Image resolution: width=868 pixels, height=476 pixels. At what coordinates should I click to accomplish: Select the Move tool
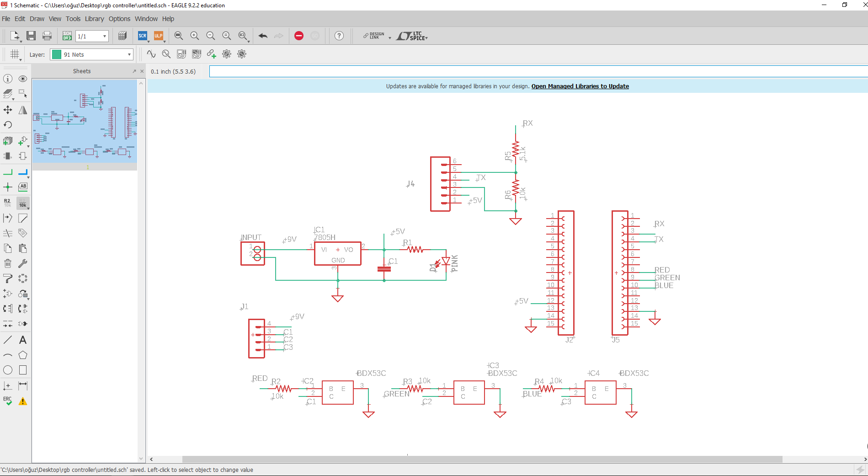8,110
